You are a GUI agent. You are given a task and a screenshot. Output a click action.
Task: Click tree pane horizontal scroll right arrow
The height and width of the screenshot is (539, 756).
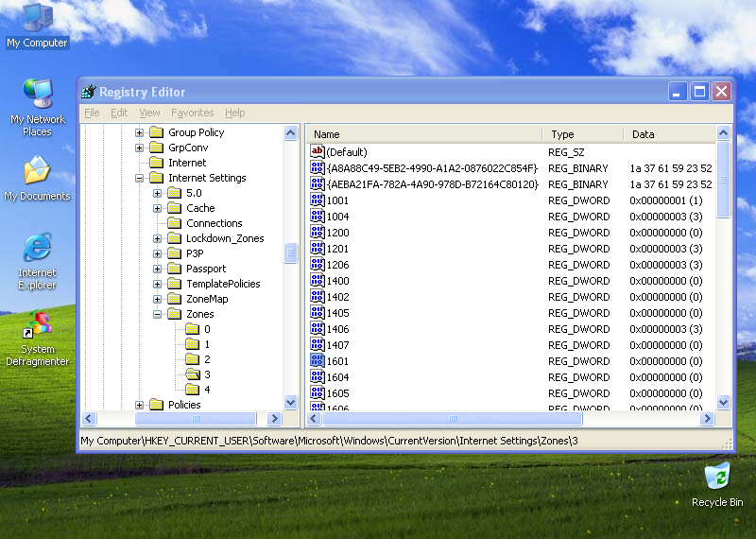(x=274, y=418)
